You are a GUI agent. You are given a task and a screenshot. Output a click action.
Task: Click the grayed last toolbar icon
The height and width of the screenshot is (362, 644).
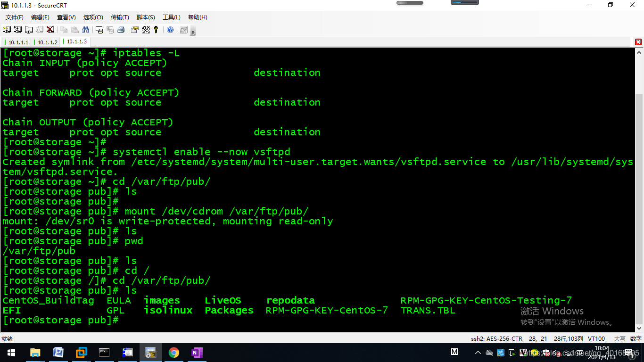coord(184,30)
